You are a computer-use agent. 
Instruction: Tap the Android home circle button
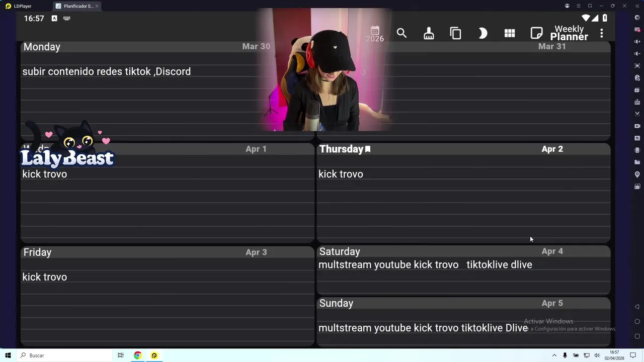click(x=637, y=322)
